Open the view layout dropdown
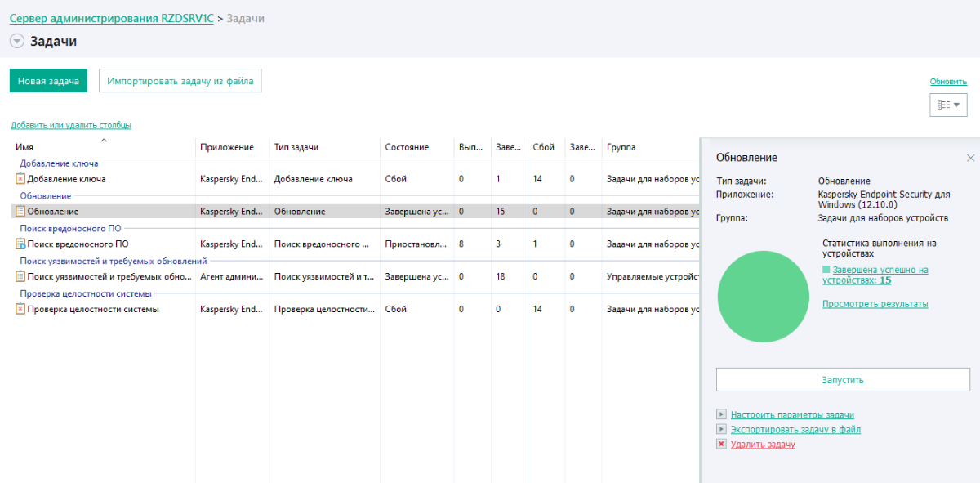980x483 pixels. 948,105
